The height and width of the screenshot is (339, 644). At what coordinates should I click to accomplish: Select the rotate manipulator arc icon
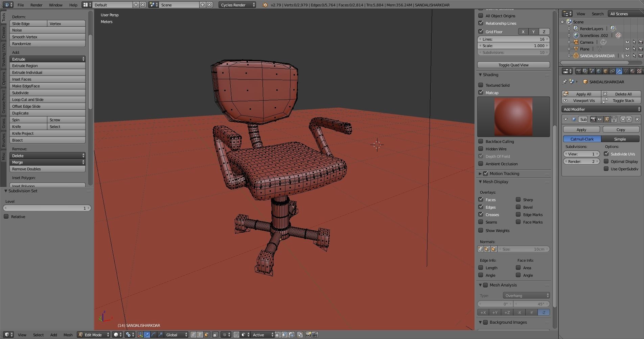(154, 335)
